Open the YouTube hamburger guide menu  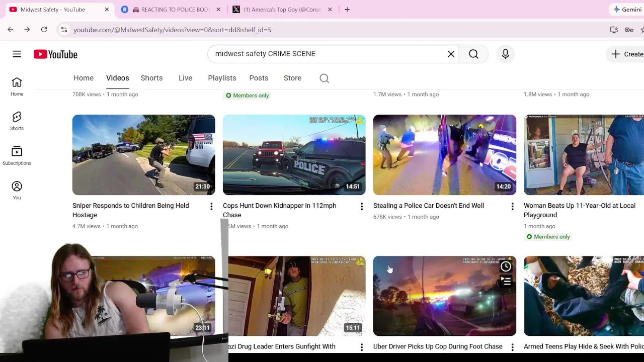[17, 54]
